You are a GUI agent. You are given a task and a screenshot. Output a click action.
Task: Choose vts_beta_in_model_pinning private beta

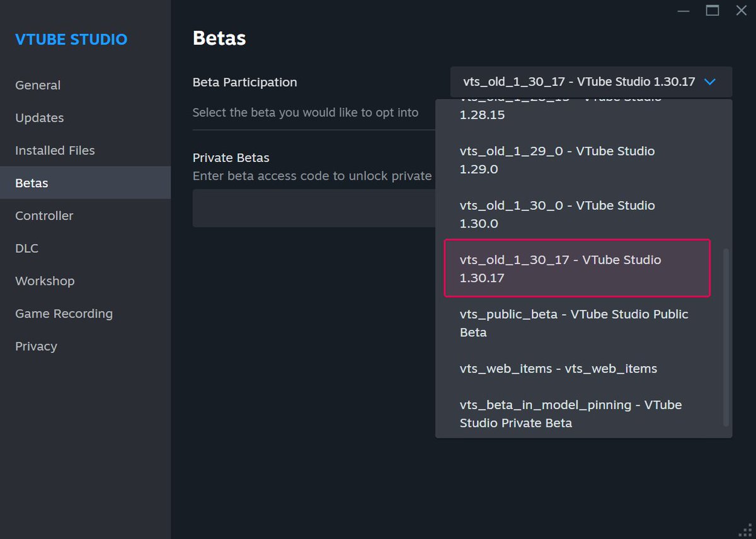tap(570, 414)
